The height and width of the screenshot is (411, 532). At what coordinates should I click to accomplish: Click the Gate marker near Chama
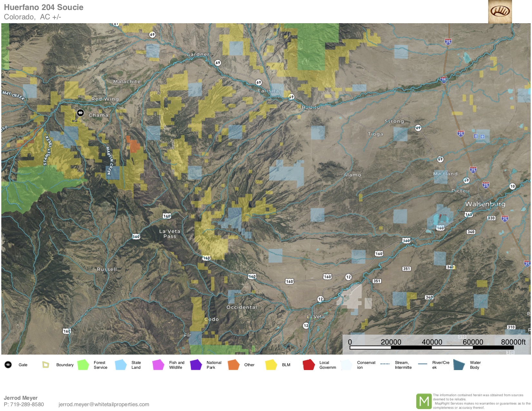[x=80, y=113]
